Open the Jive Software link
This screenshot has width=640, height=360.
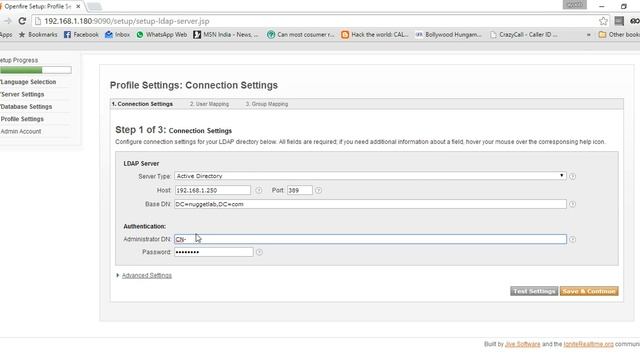click(522, 344)
